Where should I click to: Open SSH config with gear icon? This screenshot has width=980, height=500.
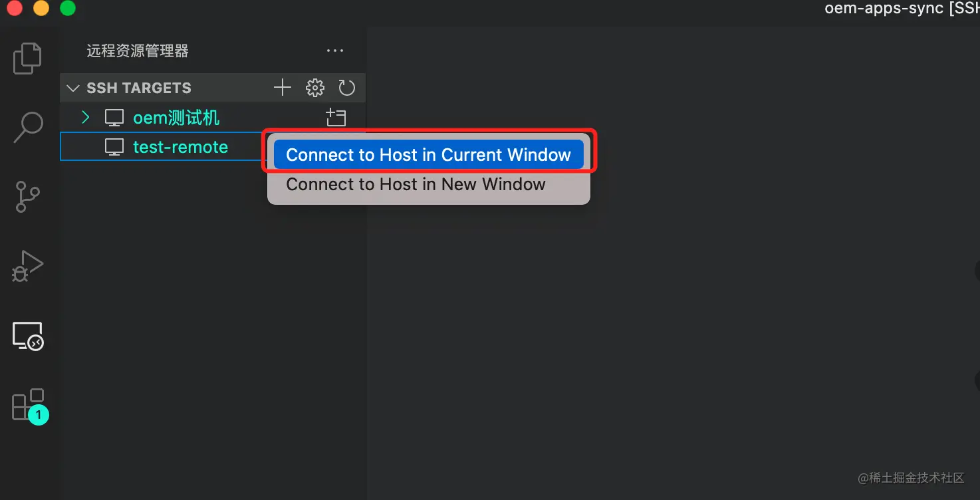(314, 88)
